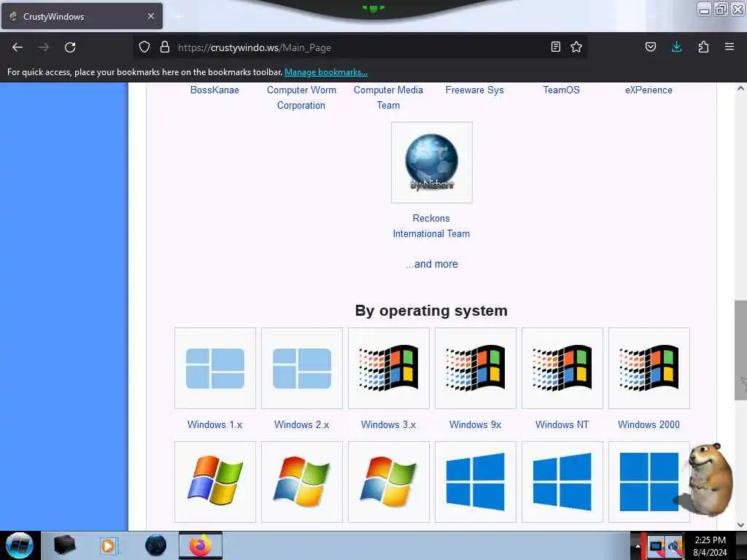Click the Windows 3.x flag logo
Image resolution: width=747 pixels, height=560 pixels.
(x=389, y=368)
